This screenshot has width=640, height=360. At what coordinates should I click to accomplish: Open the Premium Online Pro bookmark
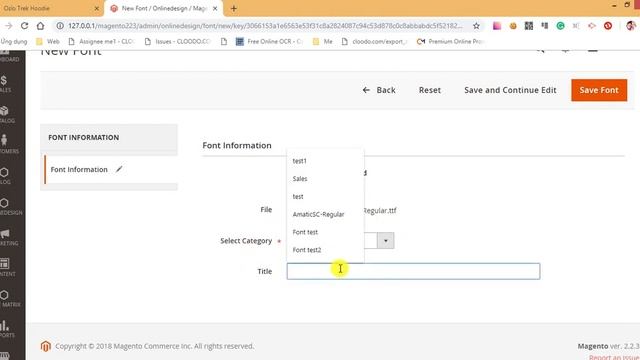coord(450,41)
